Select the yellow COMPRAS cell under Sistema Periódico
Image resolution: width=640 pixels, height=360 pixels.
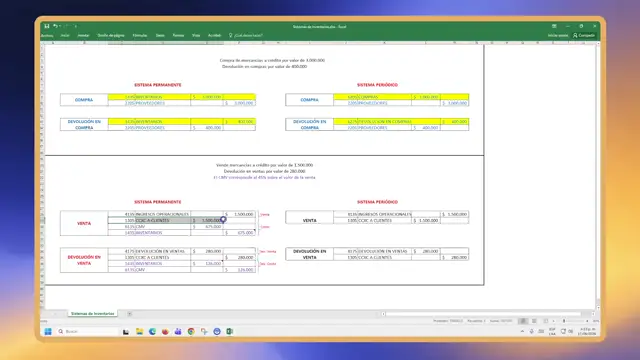[x=384, y=97]
